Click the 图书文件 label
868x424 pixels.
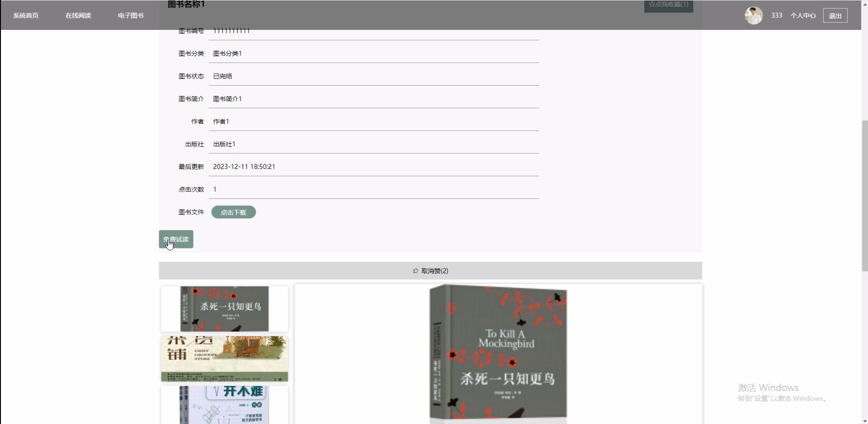[x=191, y=212]
